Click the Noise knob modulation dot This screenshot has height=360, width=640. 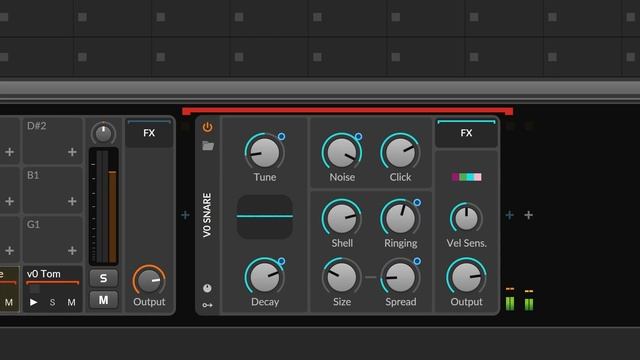[358, 136]
